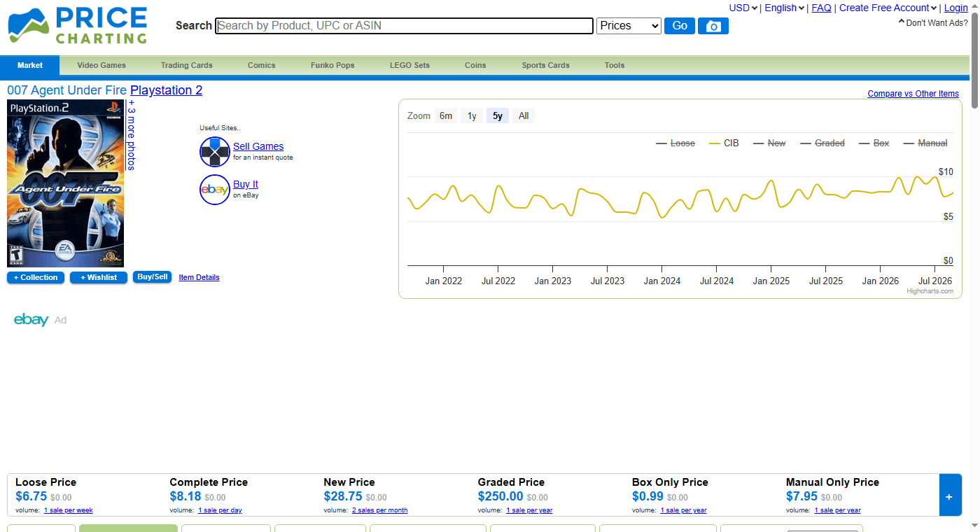The image size is (980, 532).
Task: Set chart zoom to All
Action: [524, 116]
